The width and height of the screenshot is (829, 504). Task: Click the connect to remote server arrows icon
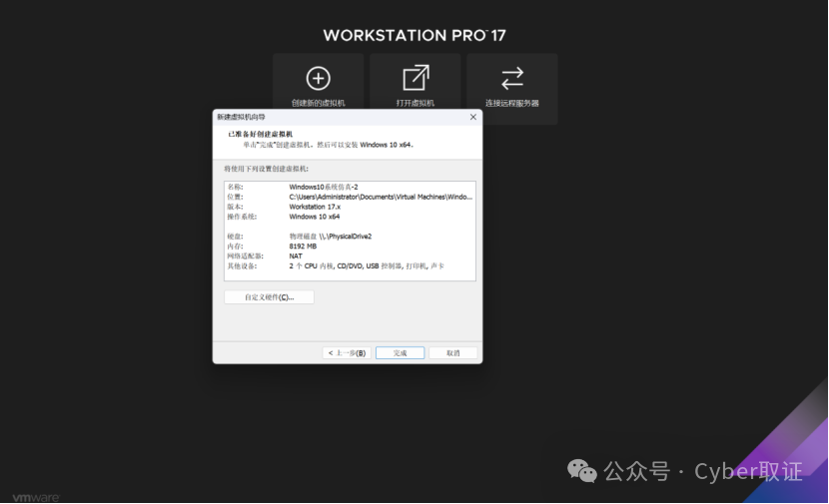(512, 78)
